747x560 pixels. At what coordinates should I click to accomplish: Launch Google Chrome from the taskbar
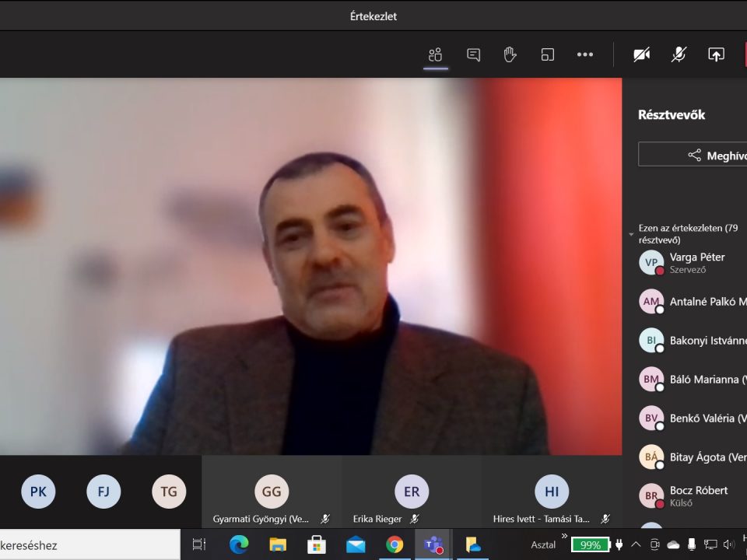pos(395,544)
